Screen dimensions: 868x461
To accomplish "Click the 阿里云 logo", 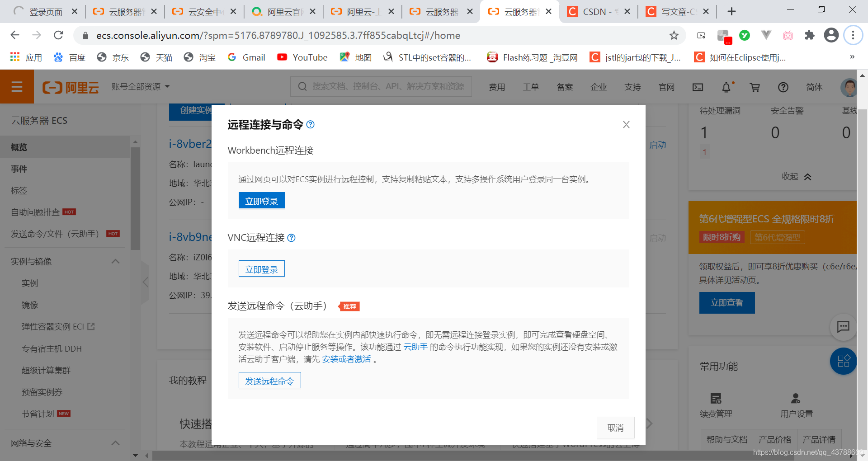I will click(x=71, y=87).
